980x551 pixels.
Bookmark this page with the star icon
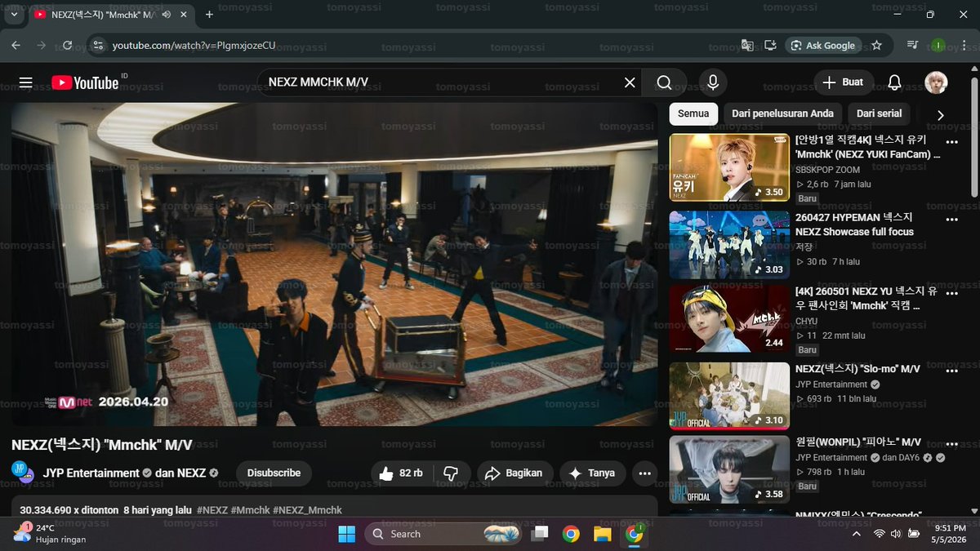pyautogui.click(x=876, y=46)
